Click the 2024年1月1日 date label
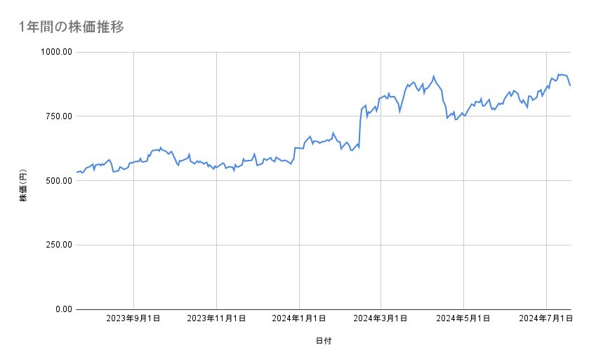 click(x=299, y=319)
